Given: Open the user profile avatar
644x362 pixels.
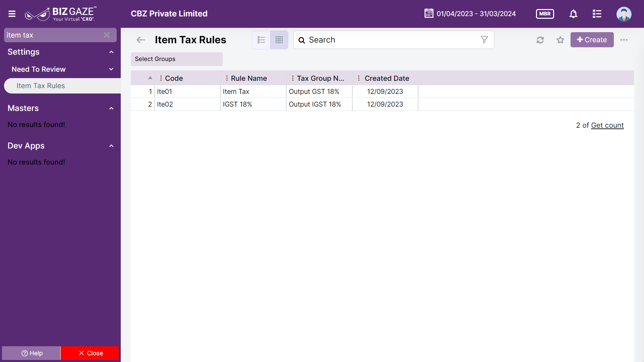Looking at the screenshot, I should [x=624, y=14].
